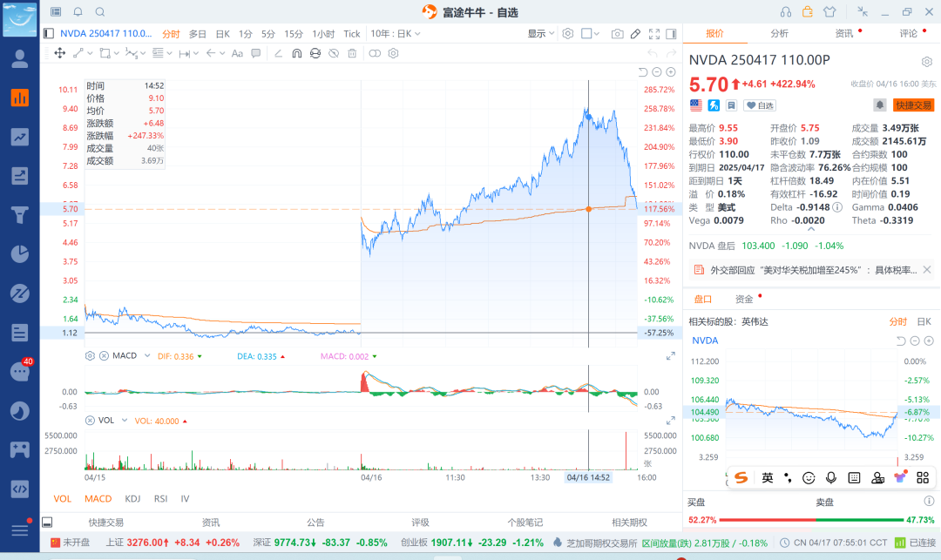This screenshot has width=941, height=560.
Task: Toggle the 自选 watchlist heart button
Action: coord(760,105)
